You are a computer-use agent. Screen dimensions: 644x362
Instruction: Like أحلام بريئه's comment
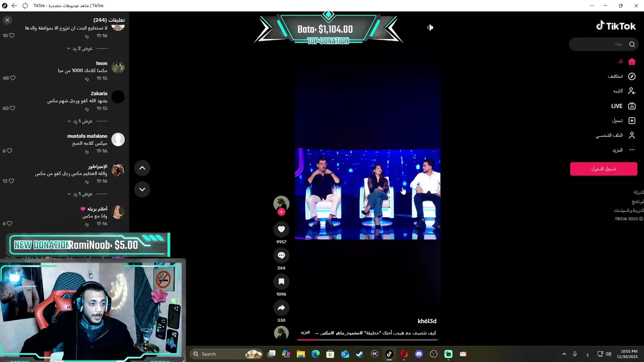tap(10, 224)
